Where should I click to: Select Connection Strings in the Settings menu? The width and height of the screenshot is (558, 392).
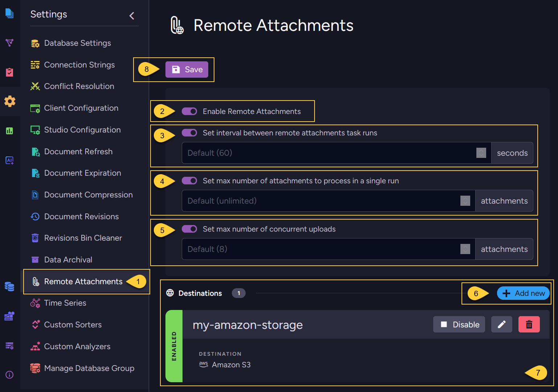point(79,65)
